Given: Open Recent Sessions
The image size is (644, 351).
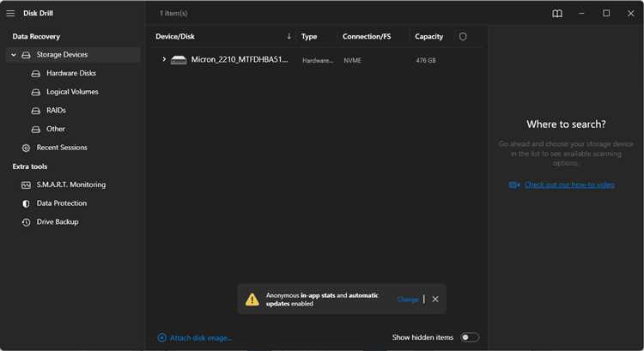Looking at the screenshot, I should pyautogui.click(x=62, y=148).
